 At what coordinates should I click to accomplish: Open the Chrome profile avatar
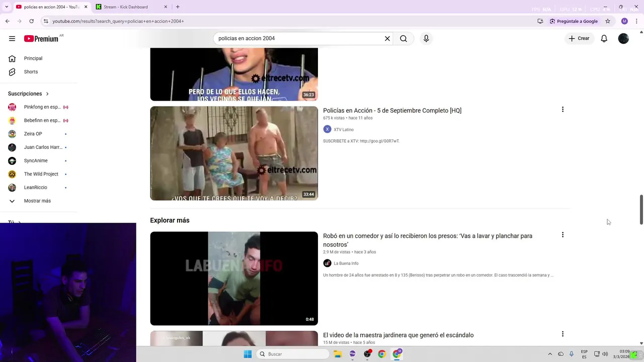[x=624, y=21]
